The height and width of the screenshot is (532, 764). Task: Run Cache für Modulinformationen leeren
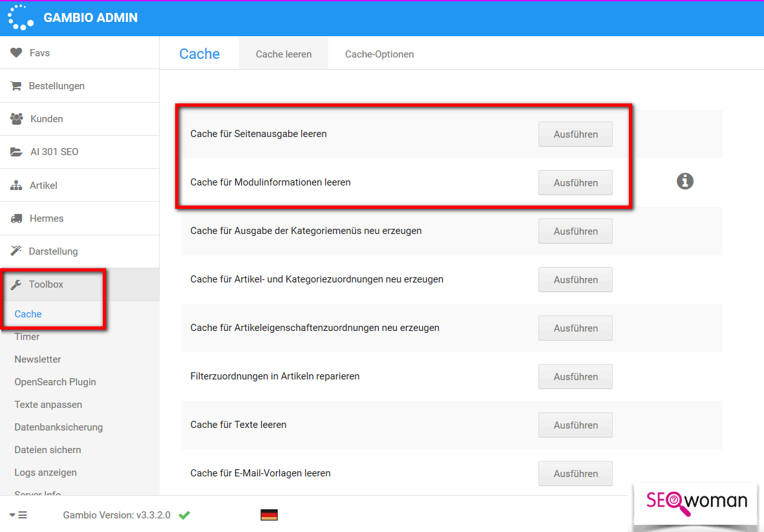point(575,183)
